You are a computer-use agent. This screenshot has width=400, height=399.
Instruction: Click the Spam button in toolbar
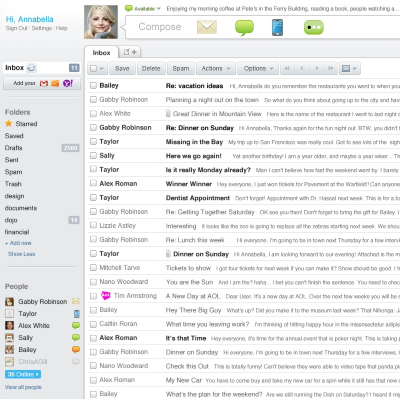(x=181, y=68)
